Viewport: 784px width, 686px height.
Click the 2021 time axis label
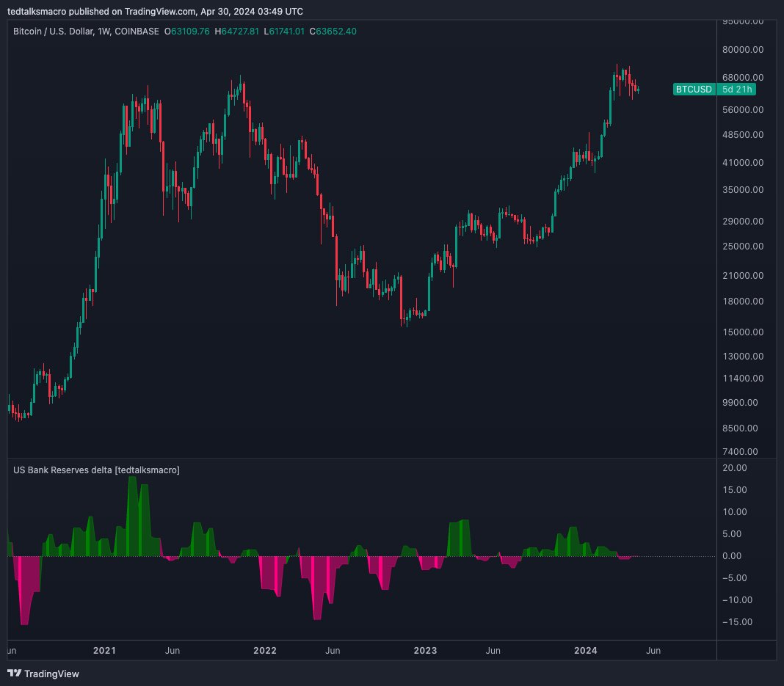tap(104, 651)
